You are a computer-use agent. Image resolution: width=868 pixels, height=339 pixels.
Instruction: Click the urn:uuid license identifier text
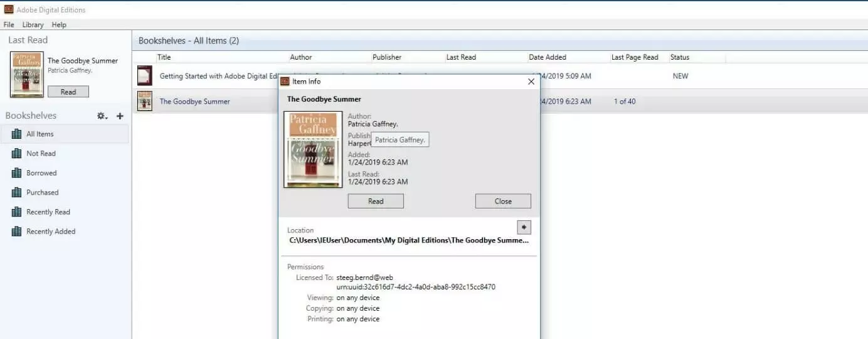coord(416,287)
